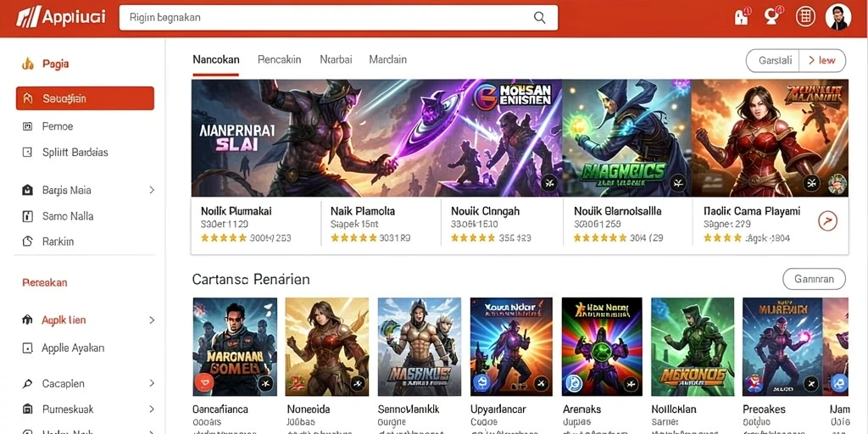Switch to the Marclain tab
This screenshot has width=868, height=434.
387,60
